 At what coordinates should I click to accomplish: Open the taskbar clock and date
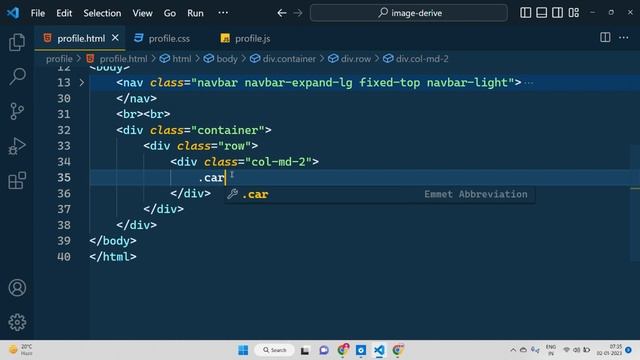(609, 350)
